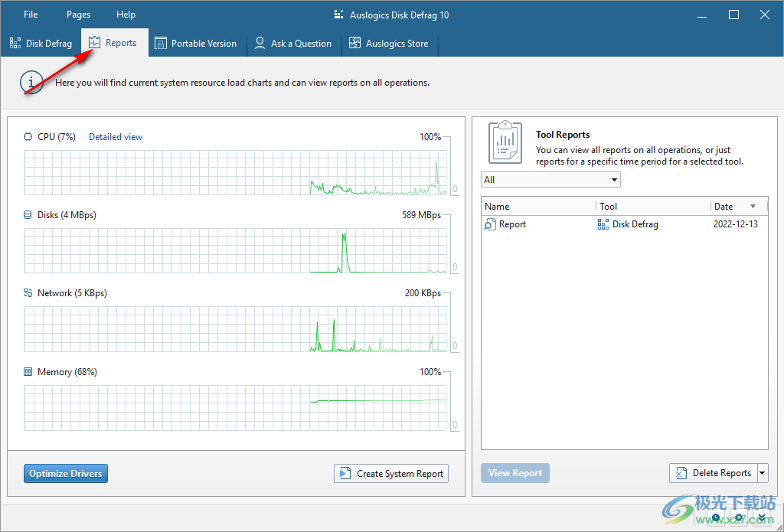Open the All tool filter dropdown
The image size is (784, 532).
[x=550, y=179]
